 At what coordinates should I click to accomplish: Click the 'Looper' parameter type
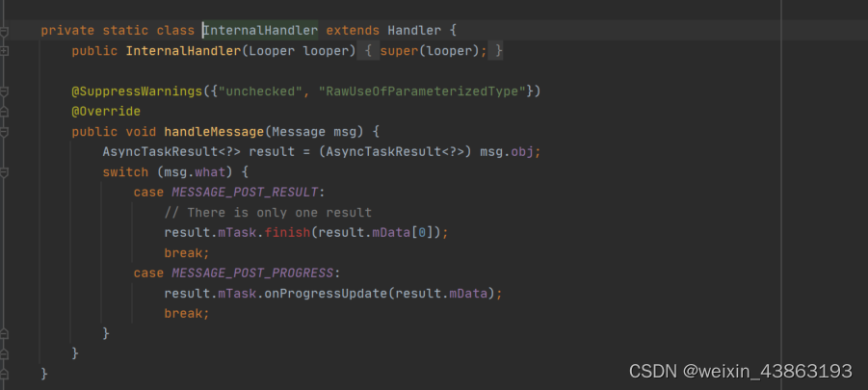point(272,51)
